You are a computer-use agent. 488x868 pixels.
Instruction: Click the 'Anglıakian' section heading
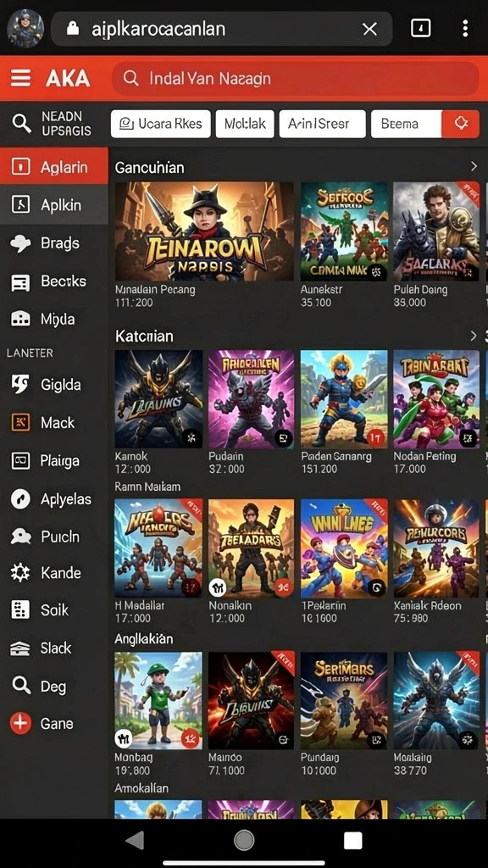(x=144, y=638)
